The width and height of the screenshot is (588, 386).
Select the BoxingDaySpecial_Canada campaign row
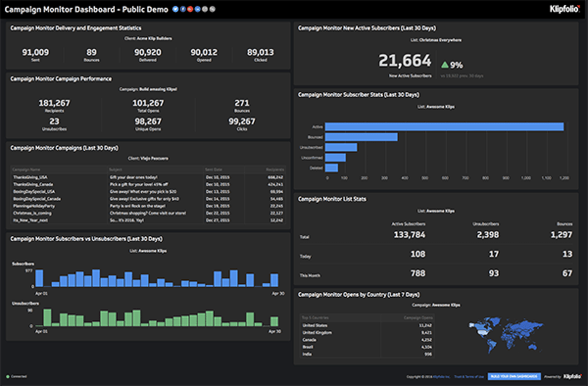point(148,199)
